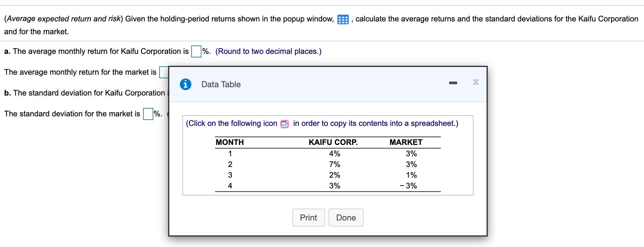Click the bold 'b.' question label
The width and height of the screenshot is (644, 247).
(8, 93)
